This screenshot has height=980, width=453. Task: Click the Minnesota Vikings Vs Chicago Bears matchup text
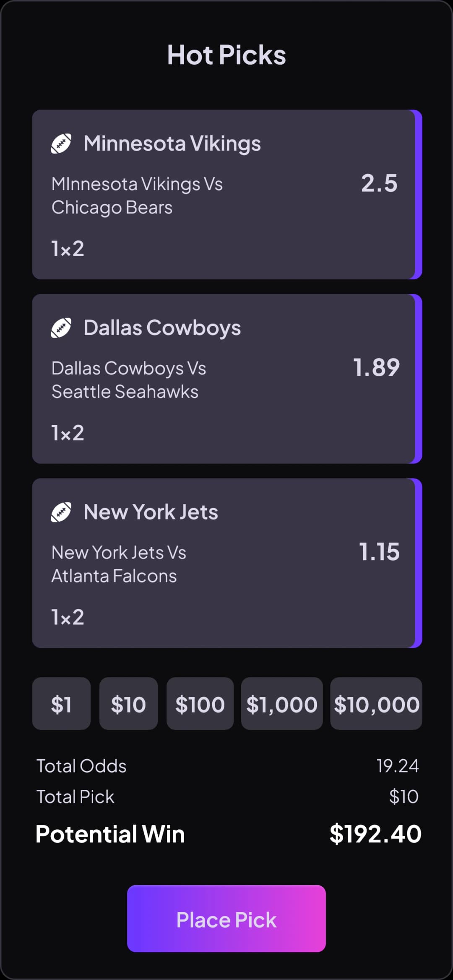coord(137,196)
